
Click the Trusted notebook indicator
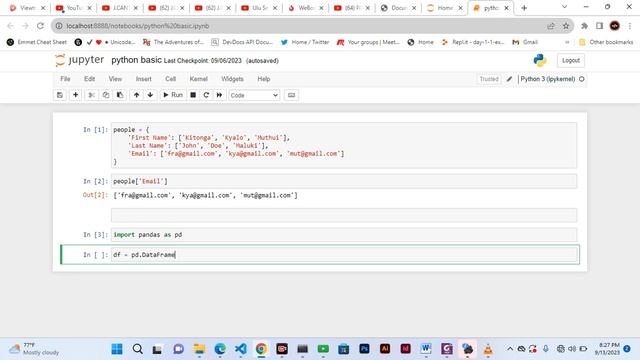click(x=489, y=79)
